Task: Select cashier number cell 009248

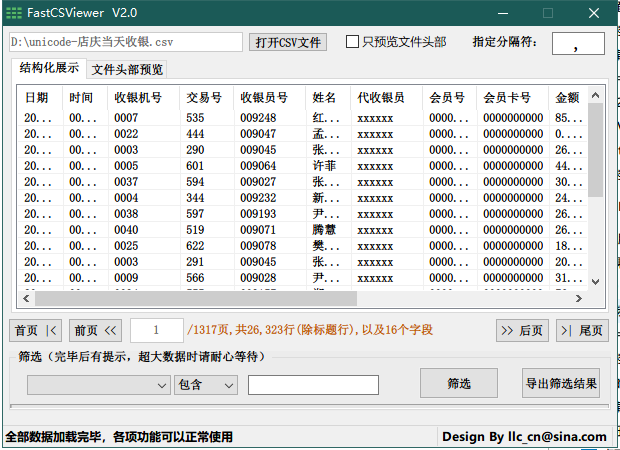Action: tap(258, 118)
